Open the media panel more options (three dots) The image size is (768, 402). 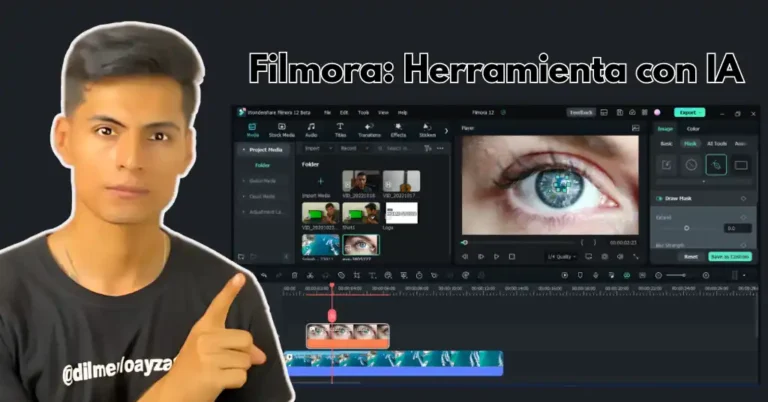coord(440,148)
